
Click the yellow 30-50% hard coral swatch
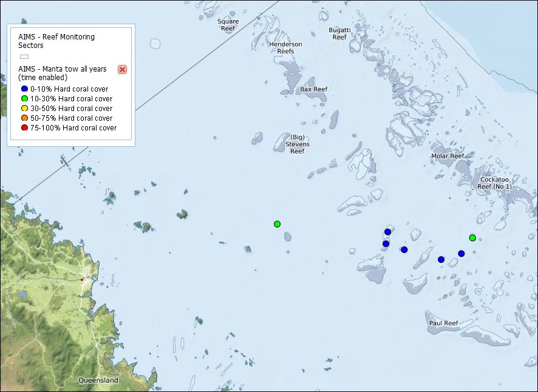24,109
